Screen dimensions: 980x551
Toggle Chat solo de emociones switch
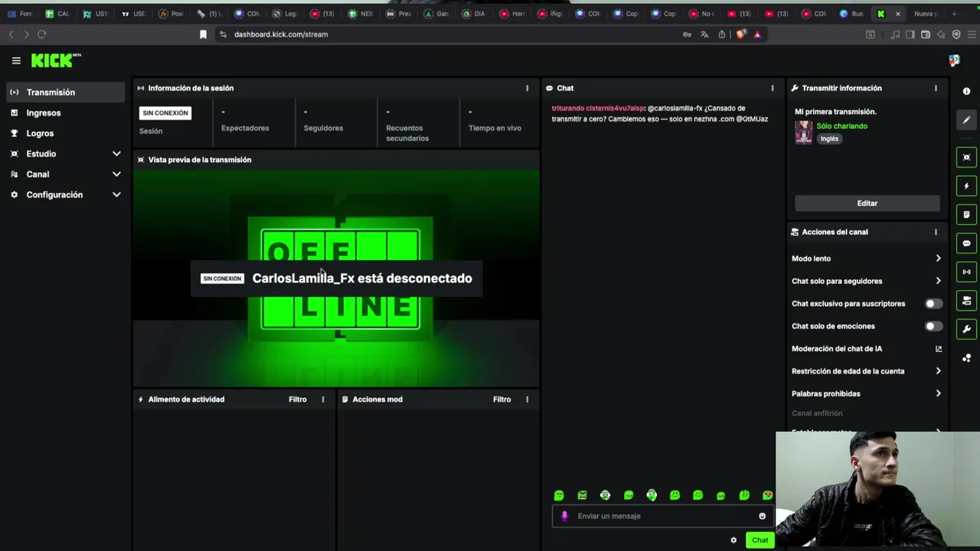coord(933,326)
